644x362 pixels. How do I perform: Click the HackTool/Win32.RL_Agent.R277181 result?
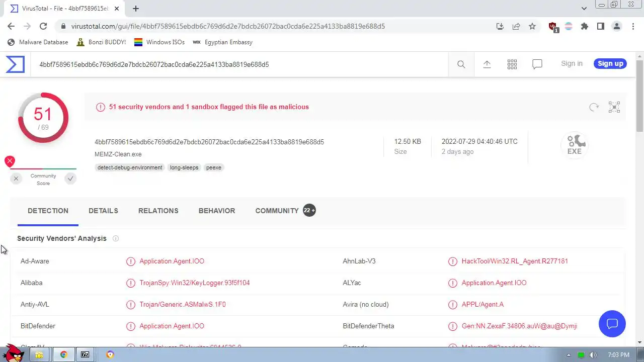(x=515, y=261)
